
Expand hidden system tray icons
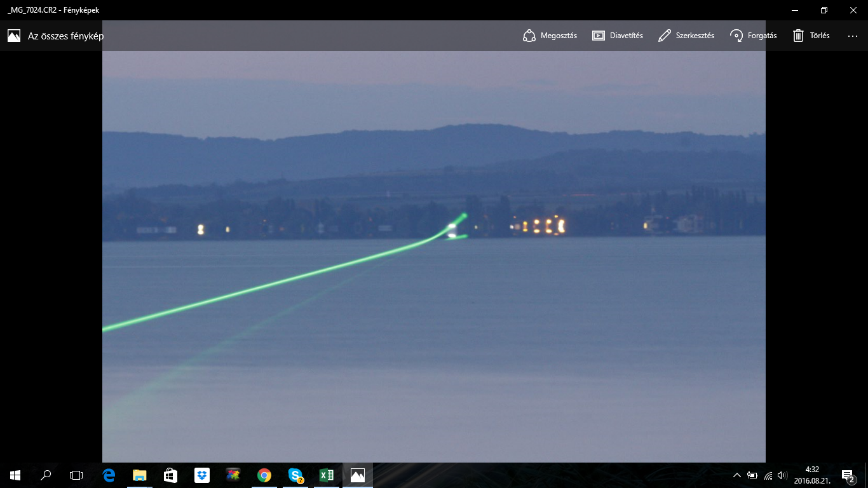(x=737, y=475)
